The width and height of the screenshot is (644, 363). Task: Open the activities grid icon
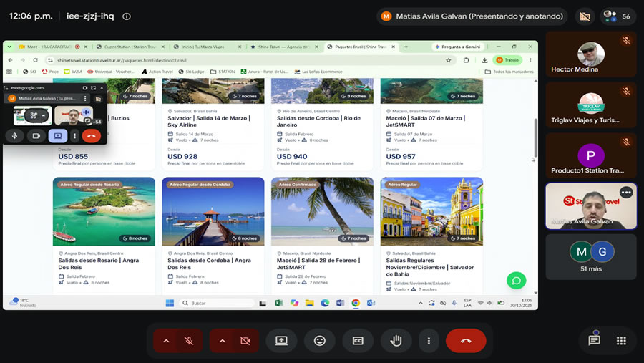[x=621, y=340]
